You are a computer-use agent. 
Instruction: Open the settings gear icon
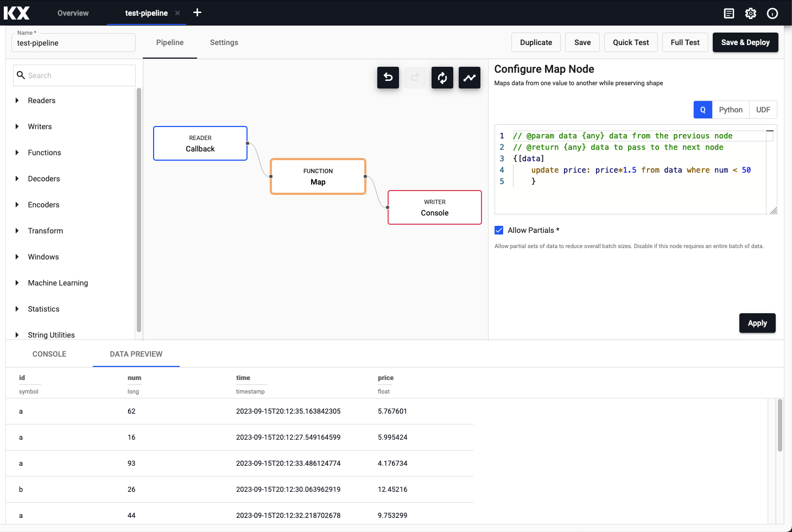tap(751, 14)
